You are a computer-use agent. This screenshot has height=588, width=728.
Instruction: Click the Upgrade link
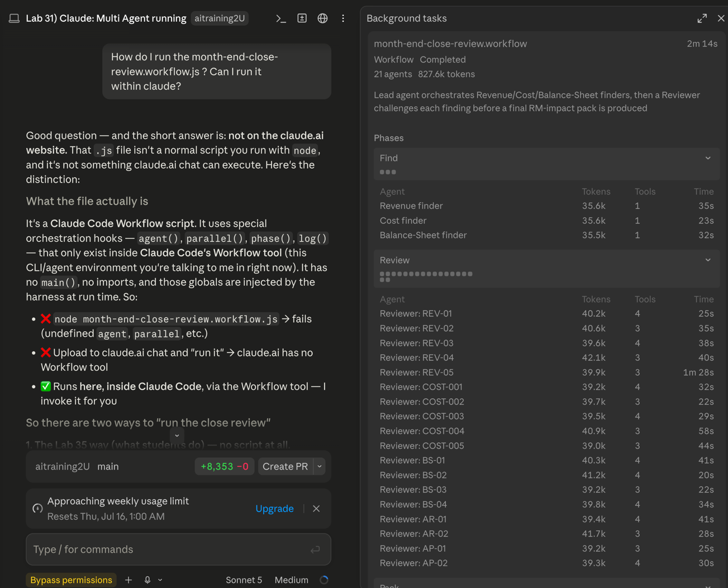pos(274,509)
